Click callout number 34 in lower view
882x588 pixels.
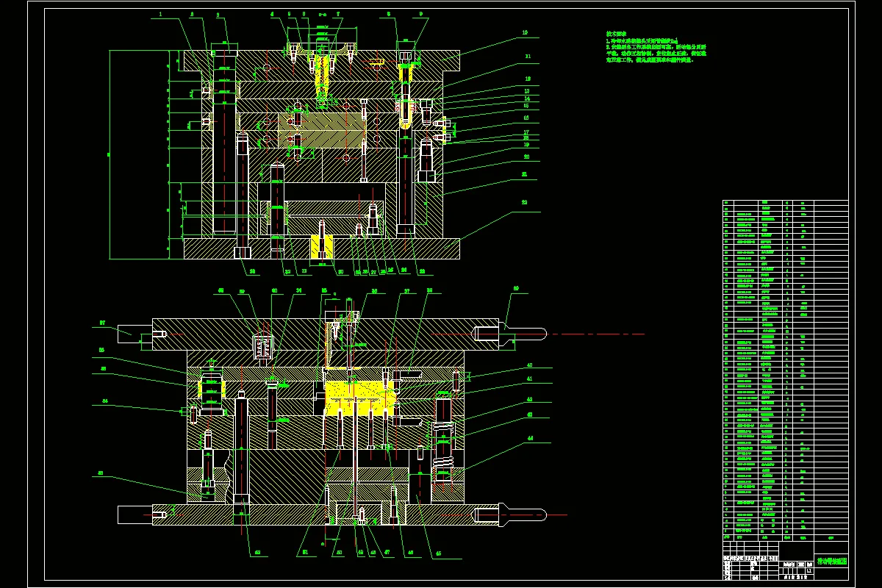click(299, 290)
